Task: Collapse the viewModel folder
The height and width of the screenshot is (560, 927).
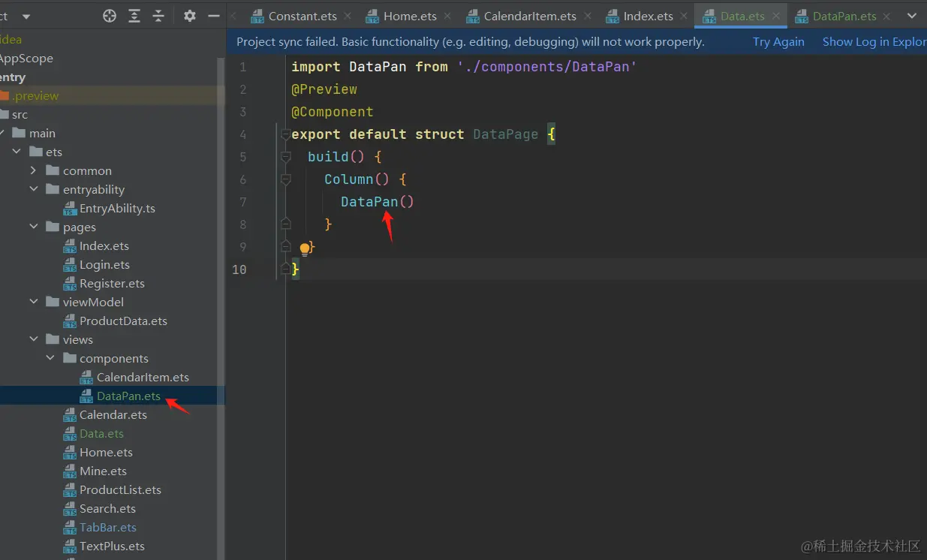Action: [33, 302]
